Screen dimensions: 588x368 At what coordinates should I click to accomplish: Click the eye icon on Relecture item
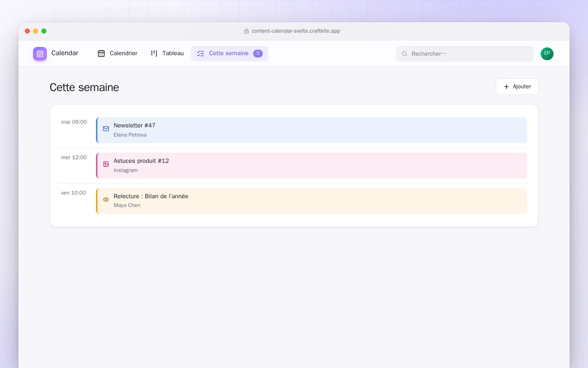coord(106,200)
